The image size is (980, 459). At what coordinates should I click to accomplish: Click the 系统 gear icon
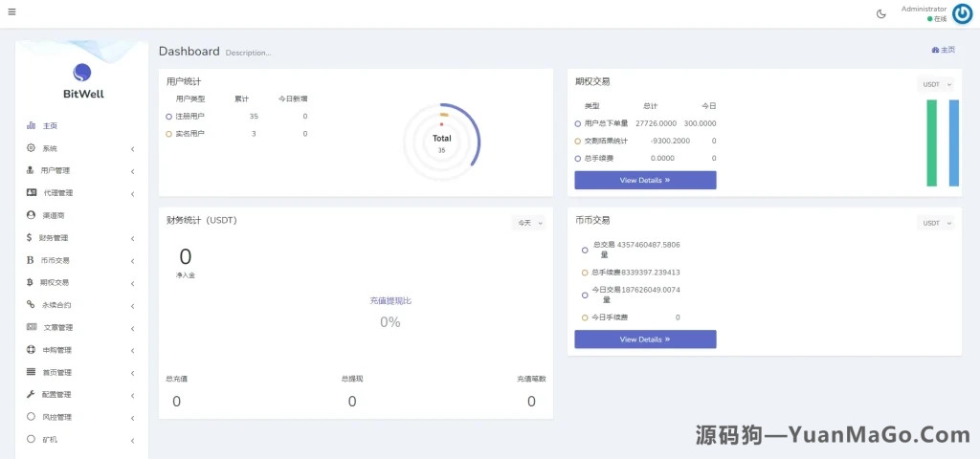click(32, 148)
